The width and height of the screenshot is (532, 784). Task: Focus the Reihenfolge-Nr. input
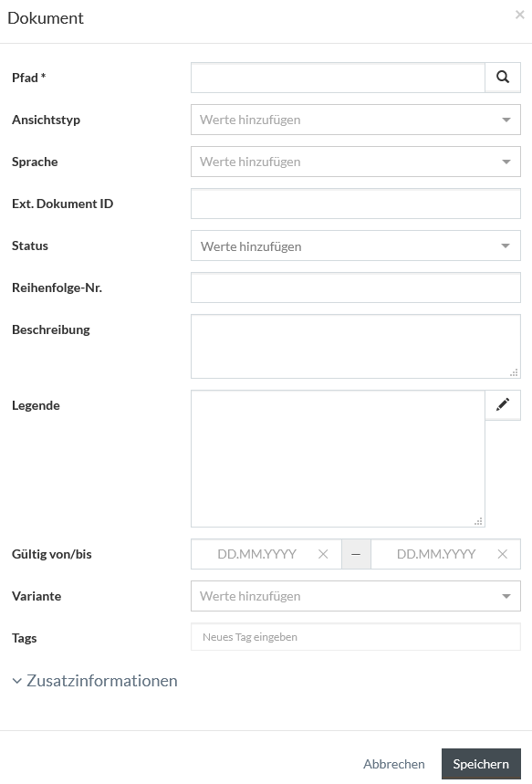356,287
